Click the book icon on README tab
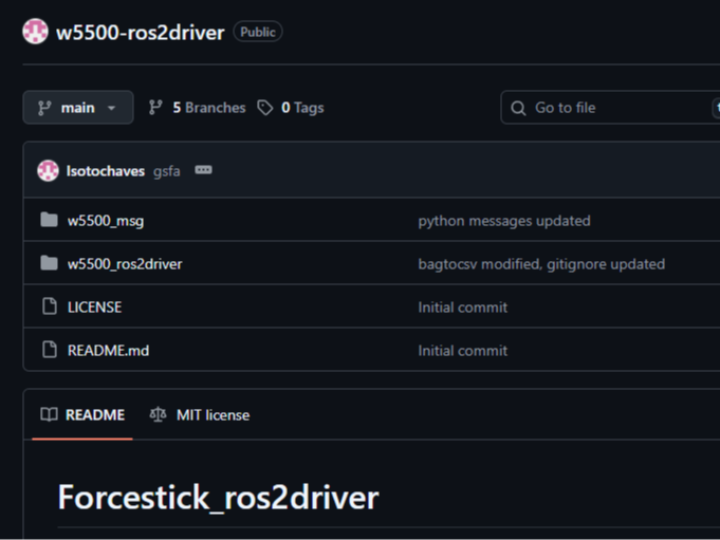Viewport: 720px width, 540px height. tap(49, 415)
